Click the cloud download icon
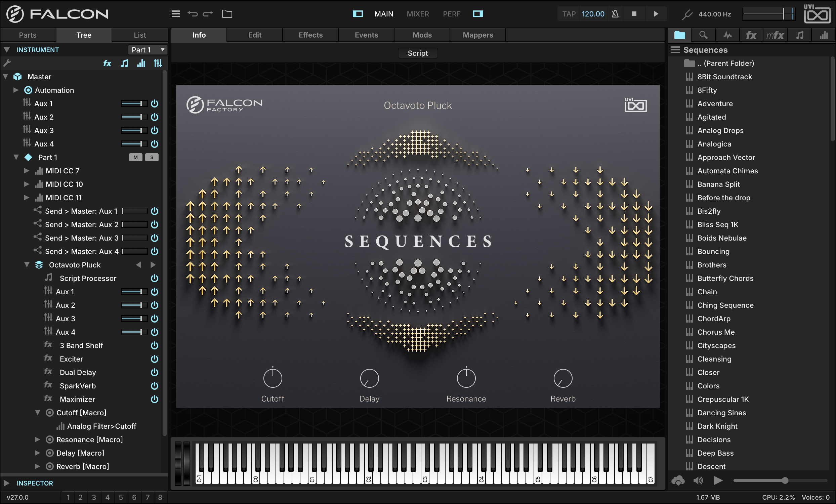The width and height of the screenshot is (836, 504). tap(677, 480)
